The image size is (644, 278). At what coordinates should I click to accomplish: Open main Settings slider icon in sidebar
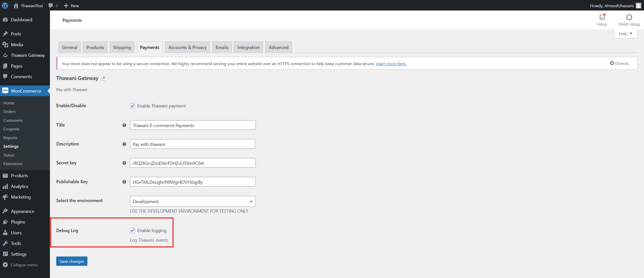tap(5, 254)
